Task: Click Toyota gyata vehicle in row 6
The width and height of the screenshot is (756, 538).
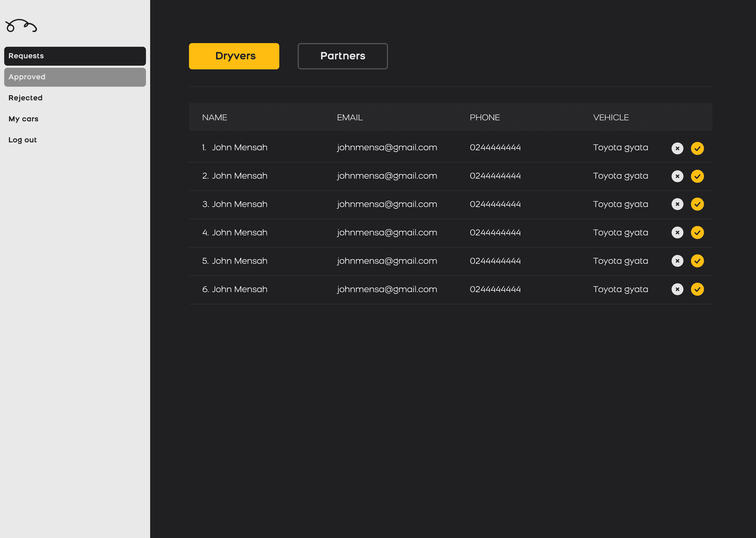Action: (620, 290)
